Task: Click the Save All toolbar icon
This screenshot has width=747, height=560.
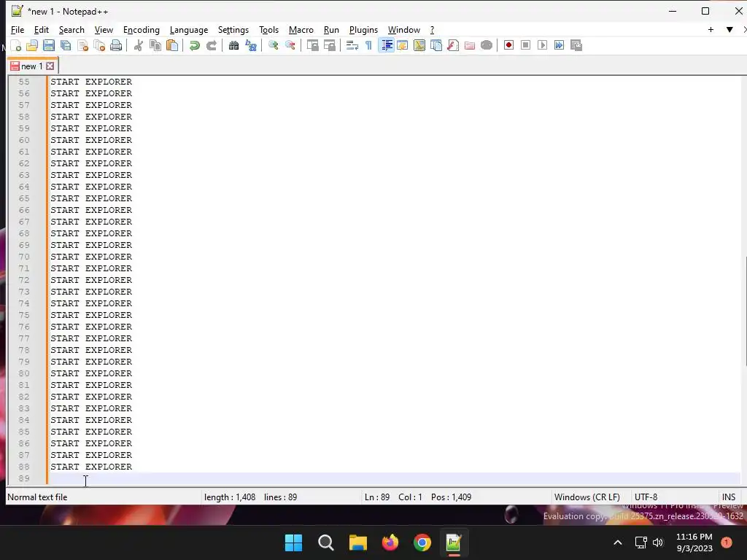Action: coord(66,45)
